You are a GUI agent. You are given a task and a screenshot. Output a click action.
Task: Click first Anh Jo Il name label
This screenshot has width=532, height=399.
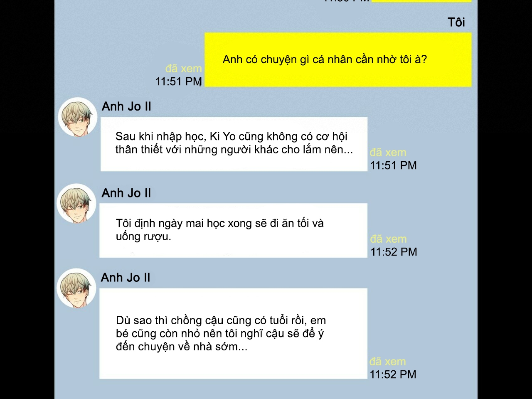(126, 107)
